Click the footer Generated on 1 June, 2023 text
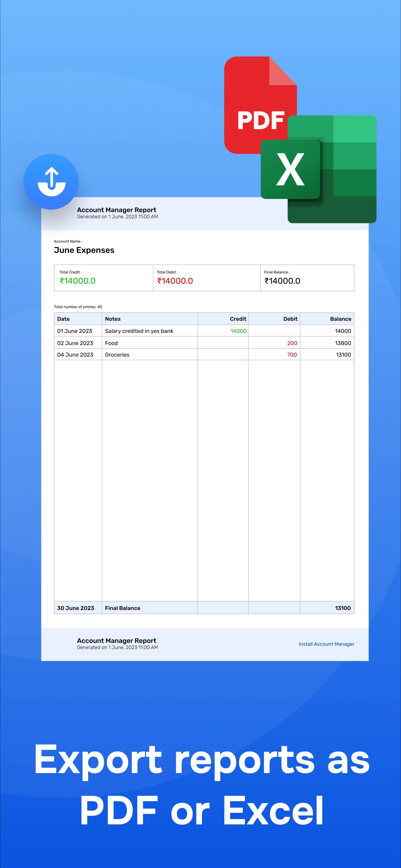 tap(117, 647)
